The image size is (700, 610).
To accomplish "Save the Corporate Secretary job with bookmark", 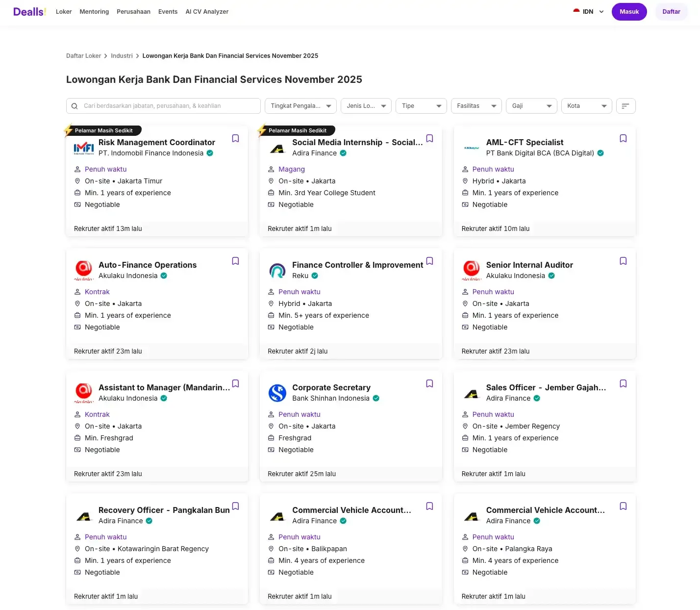I will [x=429, y=384].
